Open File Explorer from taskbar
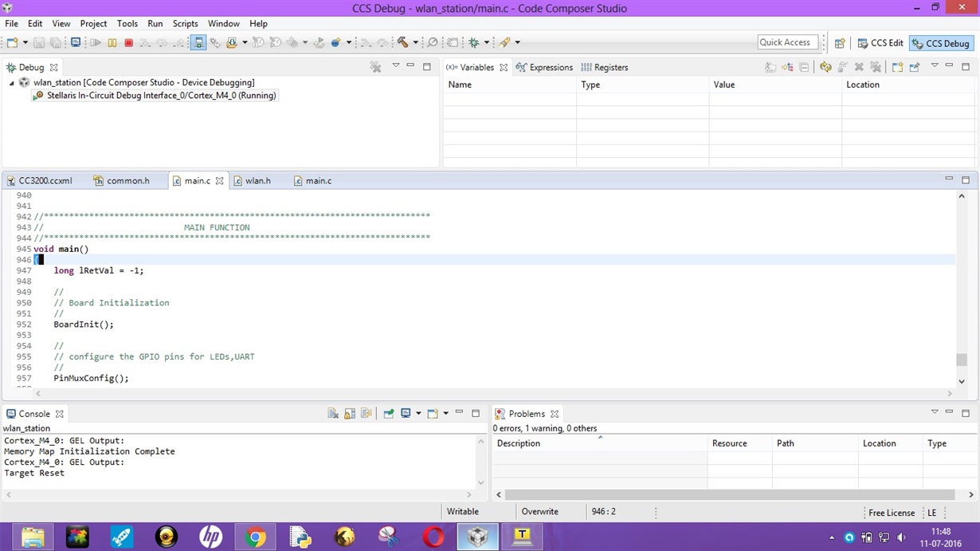The width and height of the screenshot is (980, 551). click(x=33, y=537)
